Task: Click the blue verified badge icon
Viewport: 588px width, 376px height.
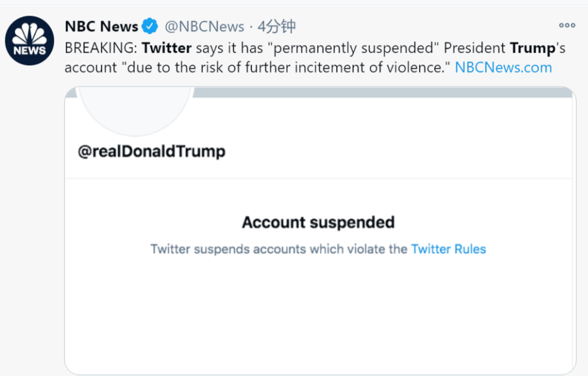Action: click(150, 26)
